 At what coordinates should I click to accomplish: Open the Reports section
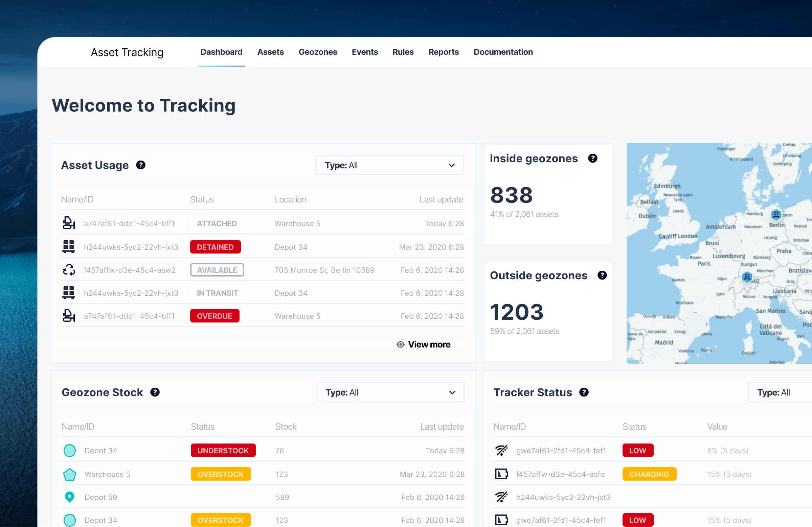[444, 52]
